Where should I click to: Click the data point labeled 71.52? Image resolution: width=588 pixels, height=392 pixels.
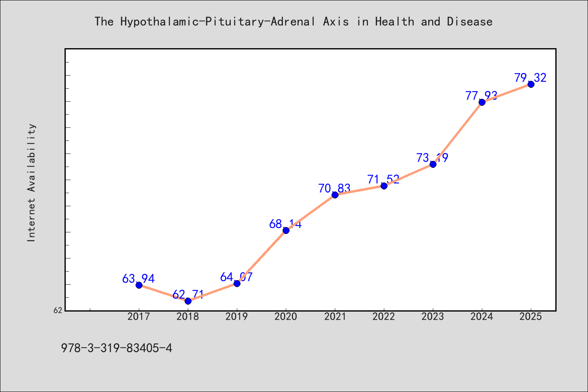click(384, 186)
